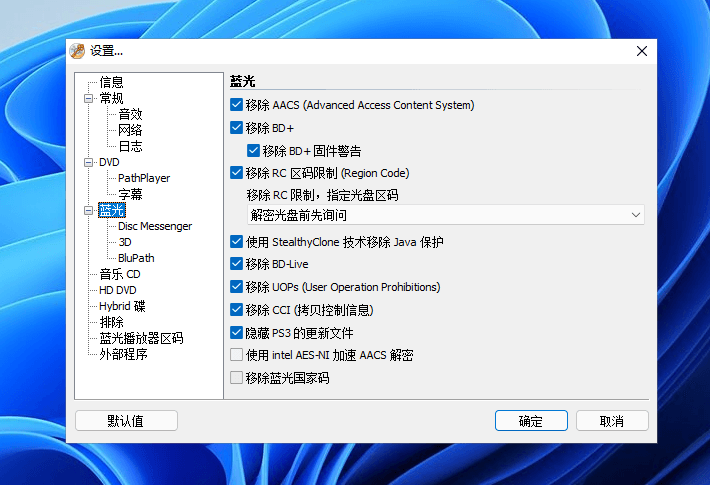Click the 蓝光 section heading

(x=243, y=81)
